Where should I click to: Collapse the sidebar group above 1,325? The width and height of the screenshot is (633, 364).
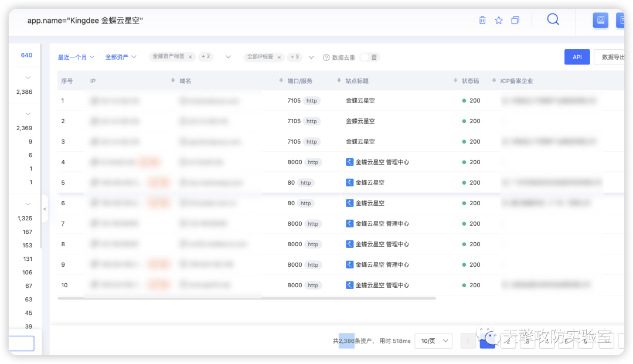click(28, 204)
